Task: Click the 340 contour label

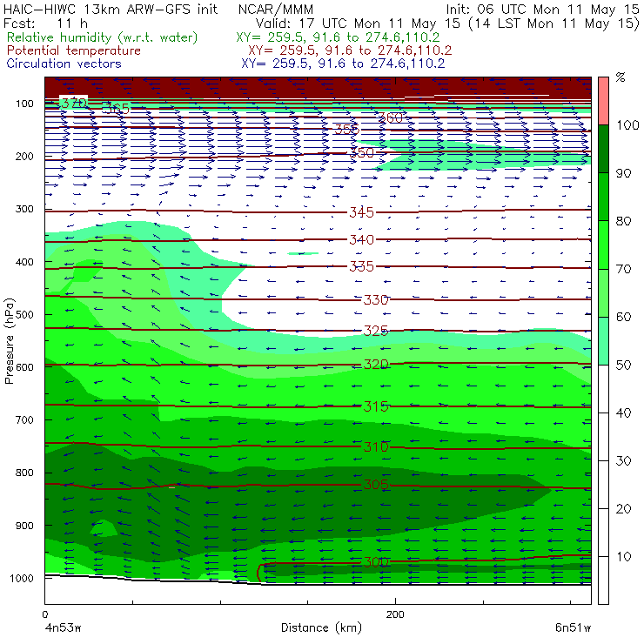Action: tap(362, 239)
